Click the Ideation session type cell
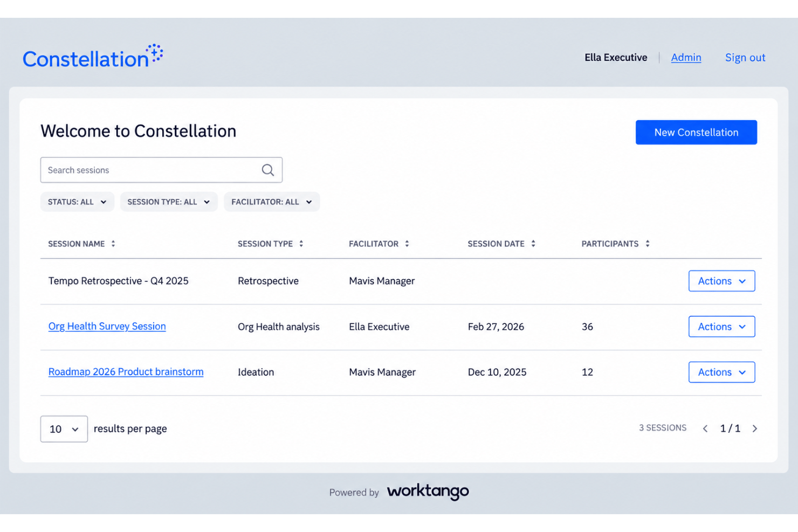 (x=256, y=372)
